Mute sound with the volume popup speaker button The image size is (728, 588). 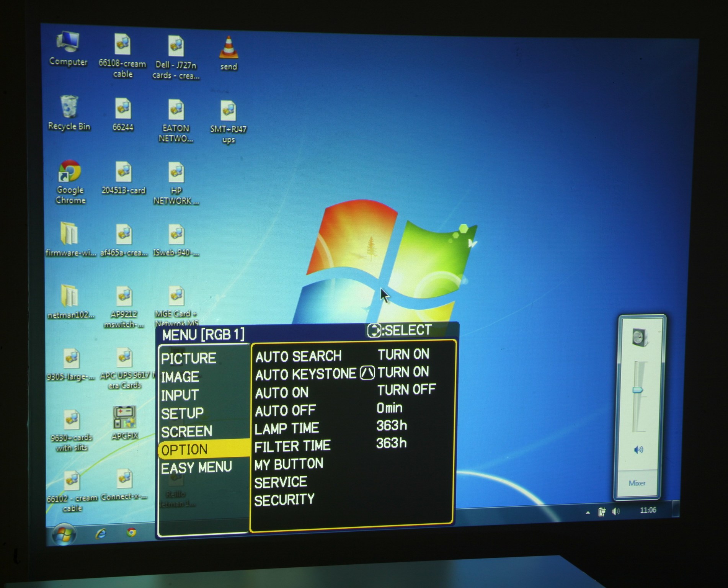coord(638,449)
